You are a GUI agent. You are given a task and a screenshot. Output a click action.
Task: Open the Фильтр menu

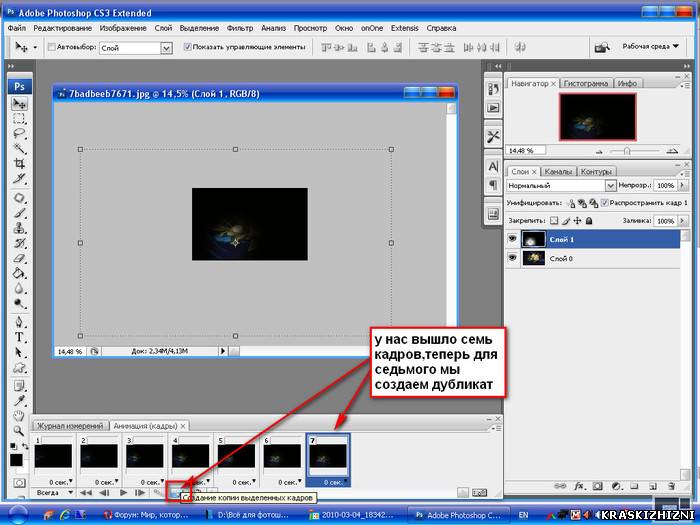coord(240,28)
